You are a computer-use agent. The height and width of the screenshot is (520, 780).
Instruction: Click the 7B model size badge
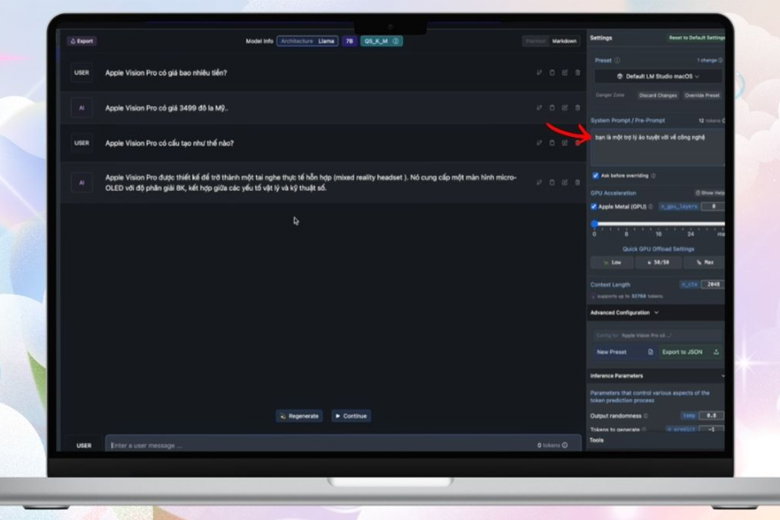click(350, 41)
